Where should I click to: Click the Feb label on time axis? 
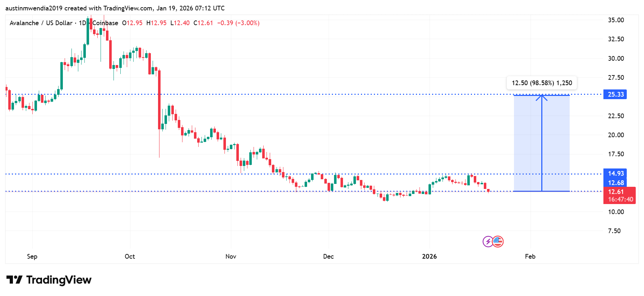pyautogui.click(x=530, y=256)
